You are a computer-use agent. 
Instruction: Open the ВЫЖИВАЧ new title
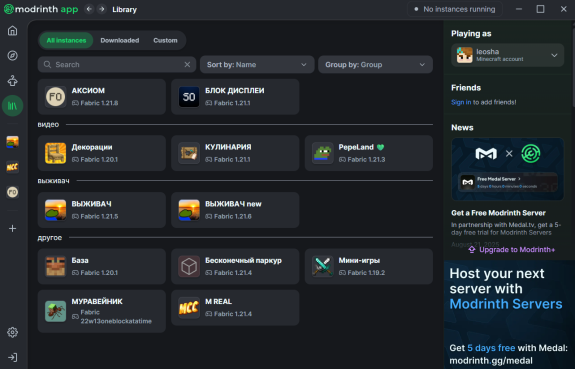tap(233, 204)
